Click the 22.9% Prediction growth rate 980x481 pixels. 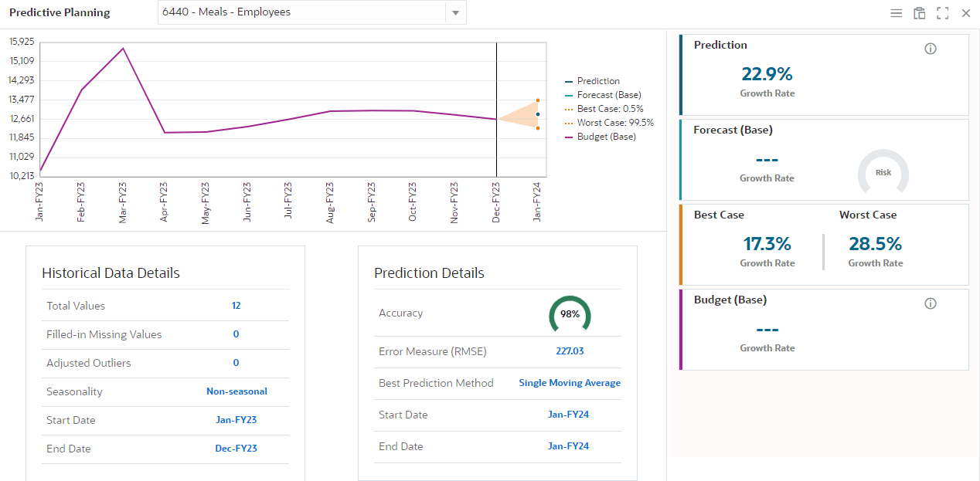[x=767, y=74]
